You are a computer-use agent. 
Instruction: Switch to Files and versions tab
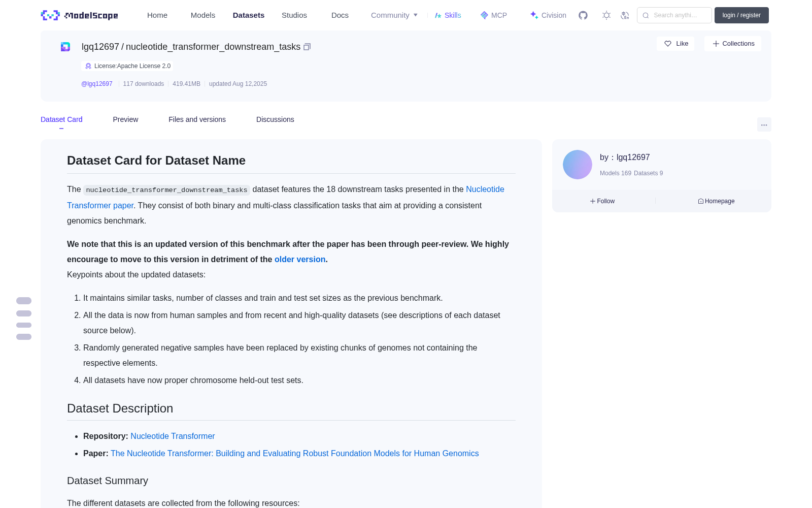pyautogui.click(x=197, y=119)
